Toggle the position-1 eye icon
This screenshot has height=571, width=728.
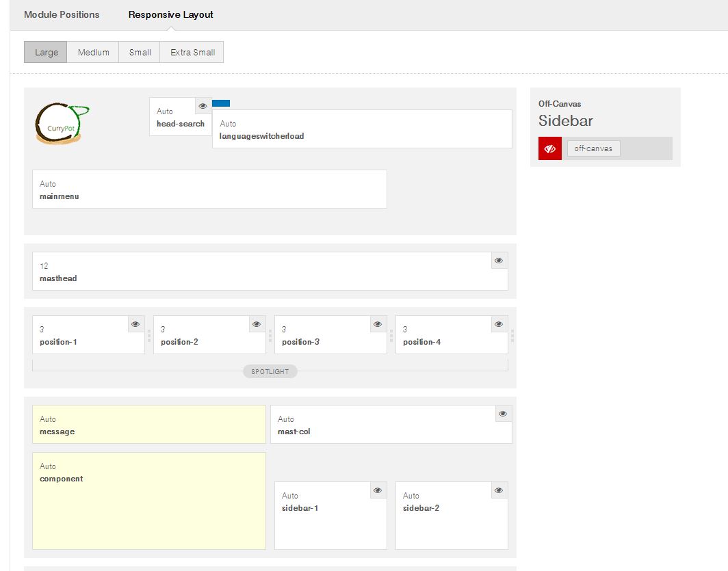click(x=135, y=324)
